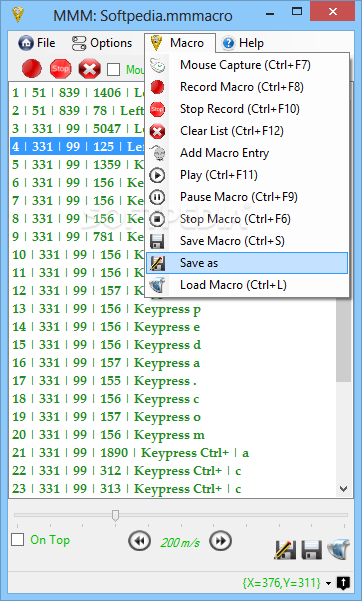Image resolution: width=362 pixels, height=601 pixels.
Task: Click the Save as pencil menu icon
Action: (157, 263)
